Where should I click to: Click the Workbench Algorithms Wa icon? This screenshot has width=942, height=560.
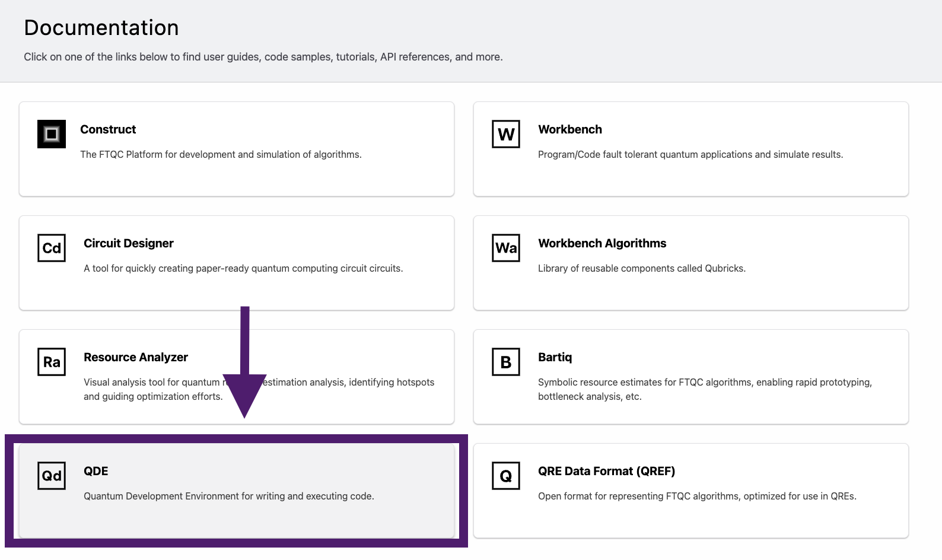(506, 248)
